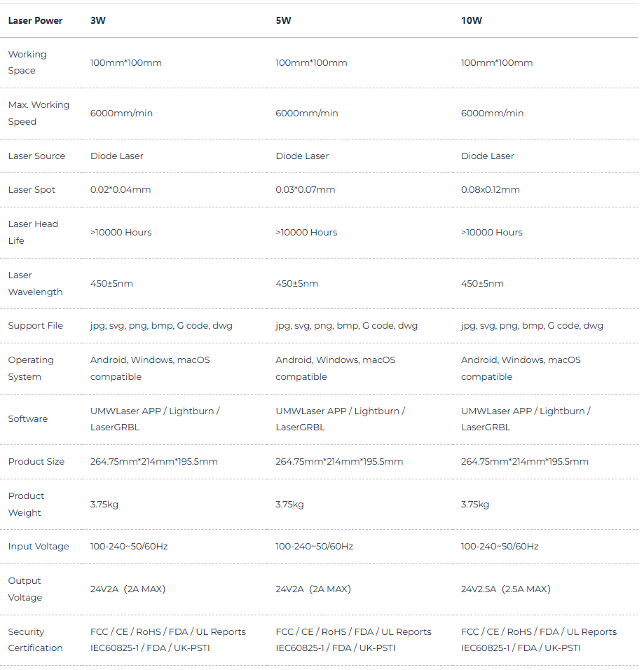Click the Laser Power header label
644x670 pixels.
[35, 20]
